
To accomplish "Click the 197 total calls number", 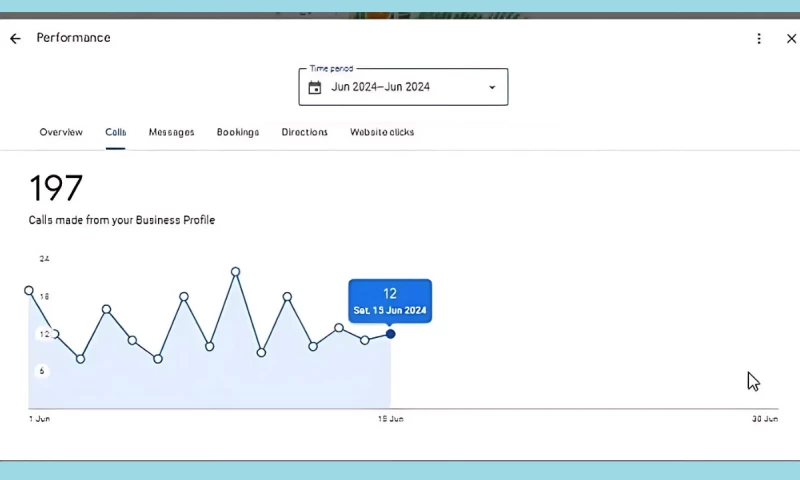I will coord(56,188).
